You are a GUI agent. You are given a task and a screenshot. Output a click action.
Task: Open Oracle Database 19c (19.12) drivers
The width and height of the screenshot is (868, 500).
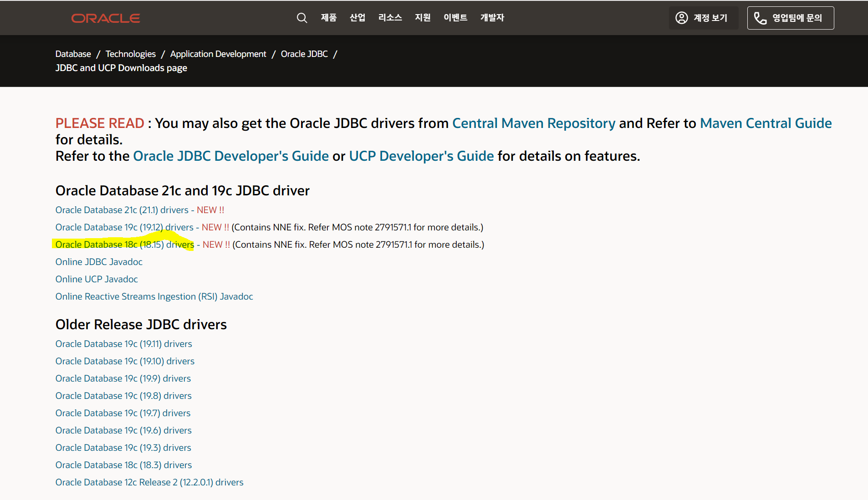124,227
